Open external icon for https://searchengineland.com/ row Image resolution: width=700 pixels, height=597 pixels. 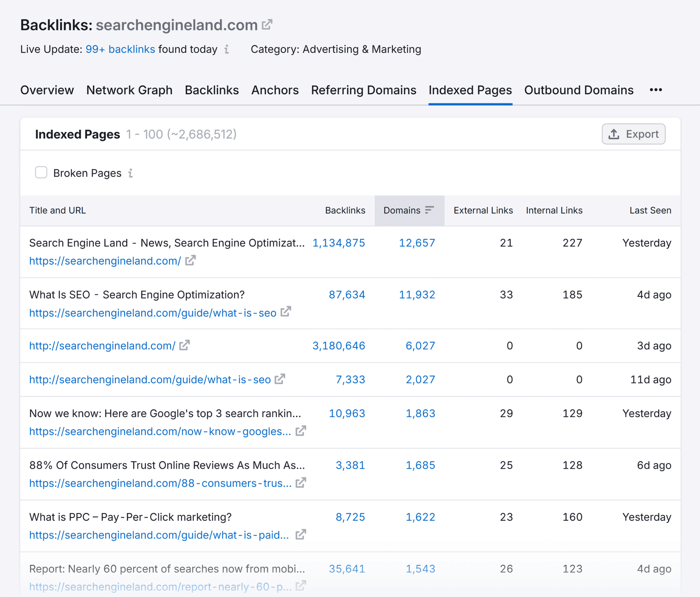click(x=190, y=261)
